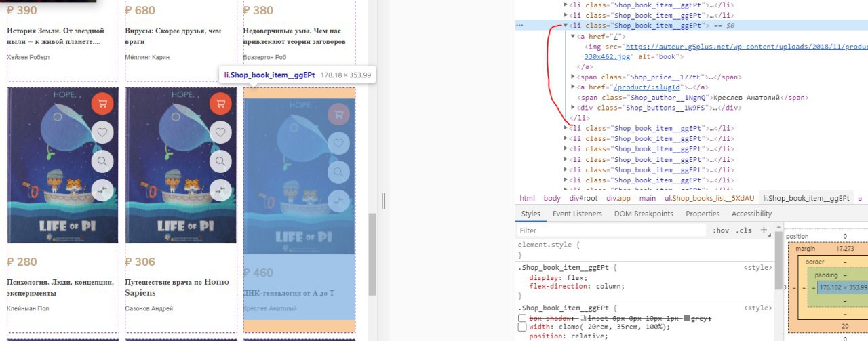This screenshot has width=868, height=341.
Task: Select main in the breadcrumb trail
Action: [648, 198]
